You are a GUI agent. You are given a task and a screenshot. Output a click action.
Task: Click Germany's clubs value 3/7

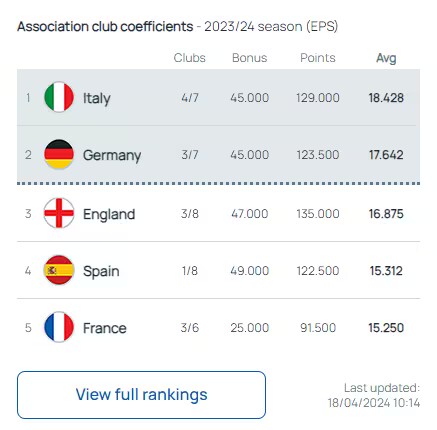coord(190,155)
